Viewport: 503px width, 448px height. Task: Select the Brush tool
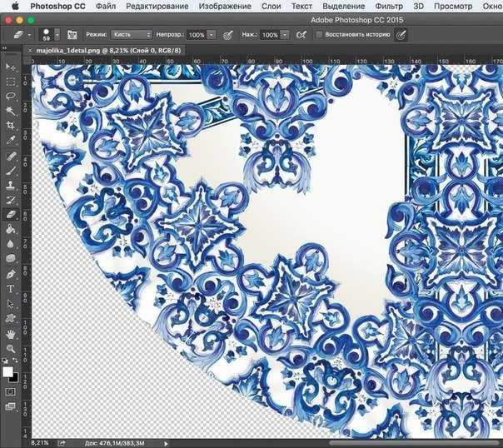click(10, 171)
